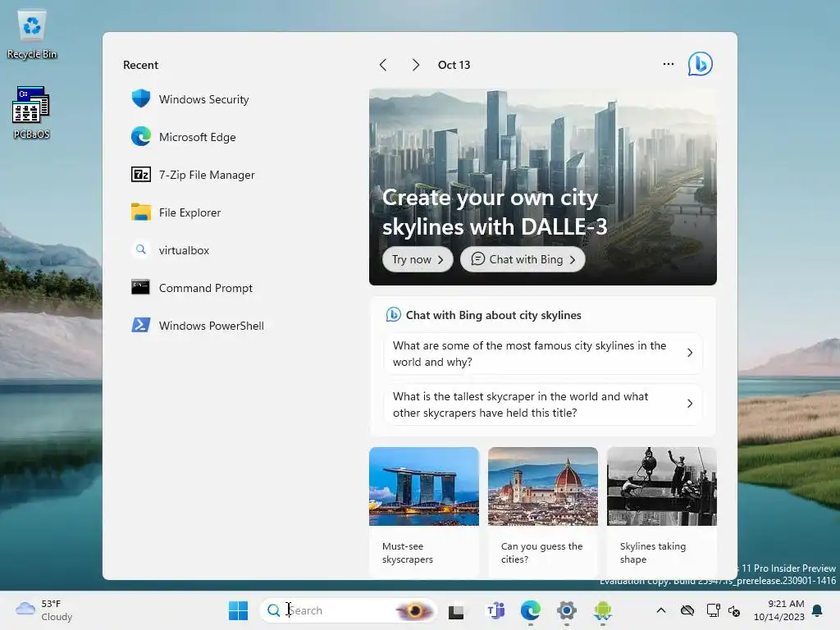This screenshot has height=630, width=840.
Task: Click the Chat with Bing button
Action: click(x=523, y=259)
